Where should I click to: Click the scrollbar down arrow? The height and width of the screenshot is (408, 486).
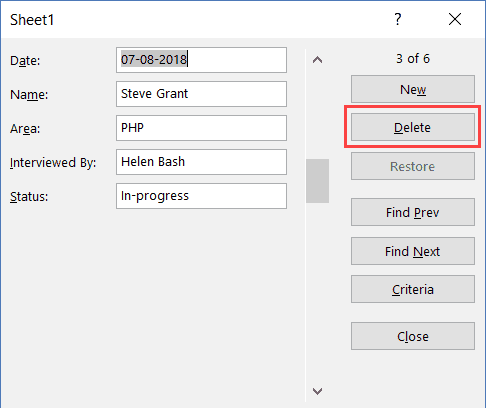click(317, 391)
